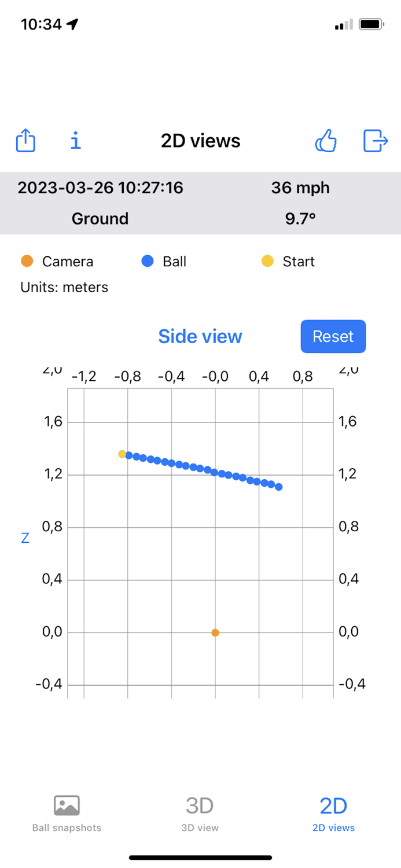The height and width of the screenshot is (868, 401).
Task: Select the Ball snapshots photo icon
Action: (67, 804)
